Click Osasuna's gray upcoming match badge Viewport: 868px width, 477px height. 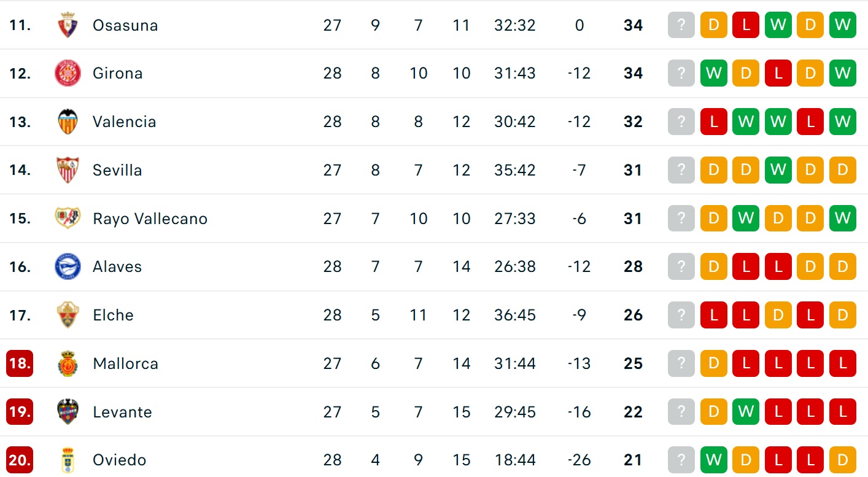pyautogui.click(x=681, y=25)
